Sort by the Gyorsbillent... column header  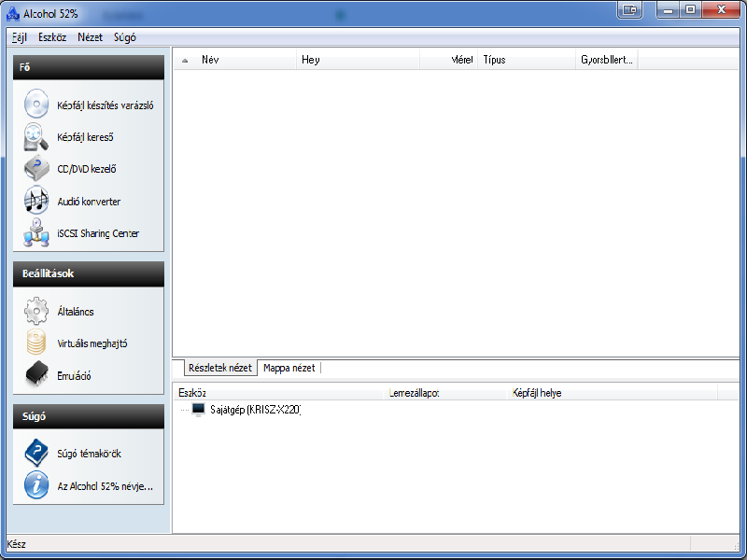pos(606,60)
